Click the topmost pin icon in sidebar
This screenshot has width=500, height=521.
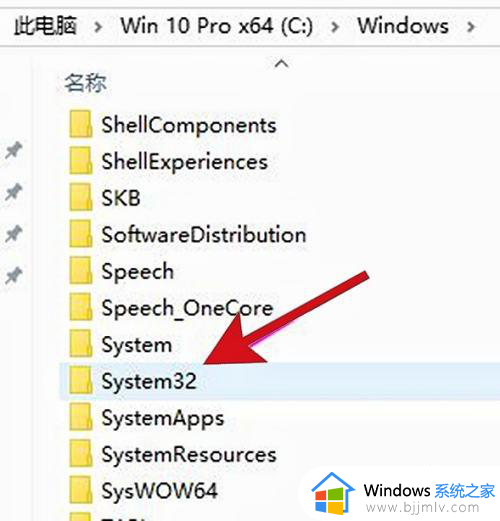(x=14, y=150)
